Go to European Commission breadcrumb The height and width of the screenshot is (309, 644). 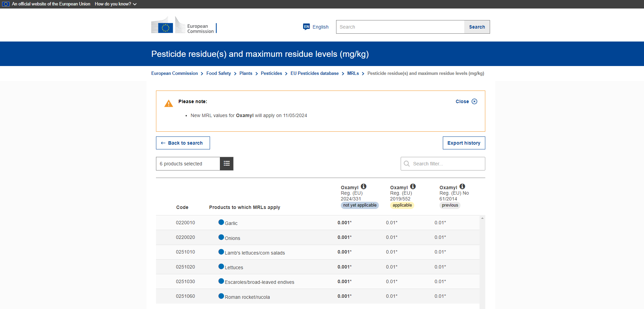(174, 73)
